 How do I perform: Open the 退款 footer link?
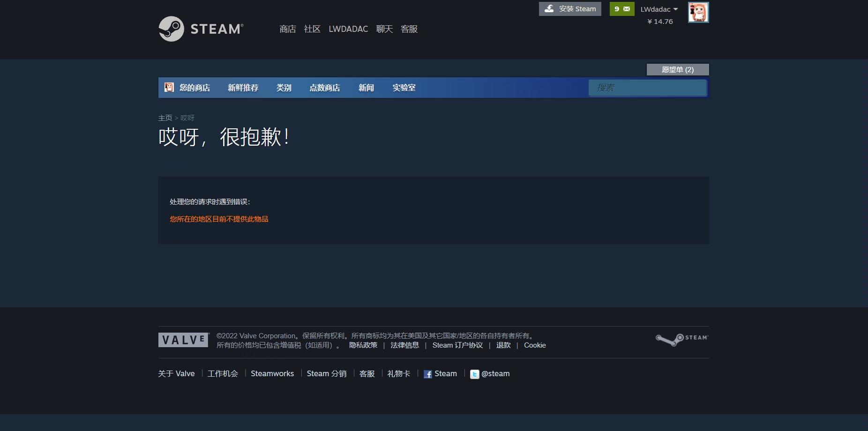(x=503, y=345)
